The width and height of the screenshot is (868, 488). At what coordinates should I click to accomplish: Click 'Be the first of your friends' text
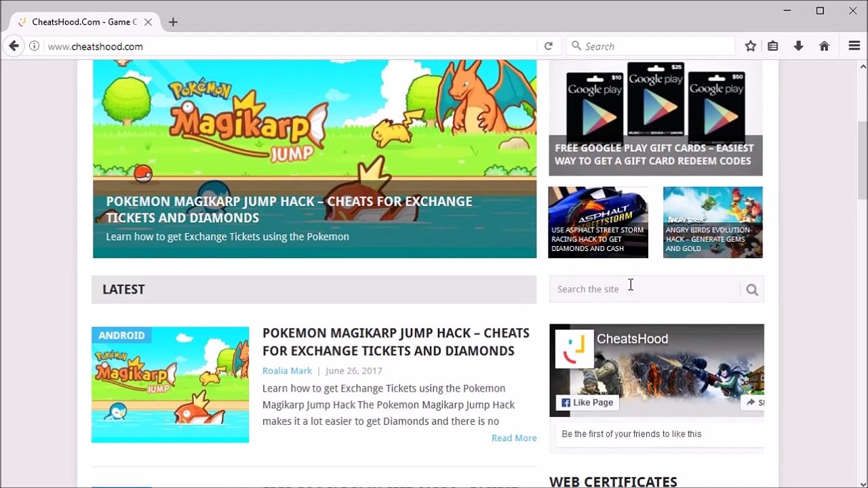pos(631,434)
